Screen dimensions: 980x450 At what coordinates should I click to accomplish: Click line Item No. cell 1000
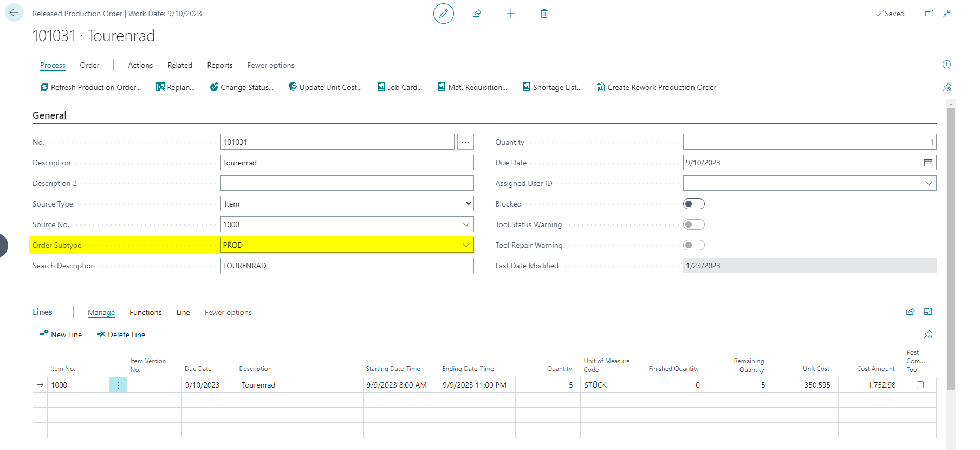click(x=78, y=385)
